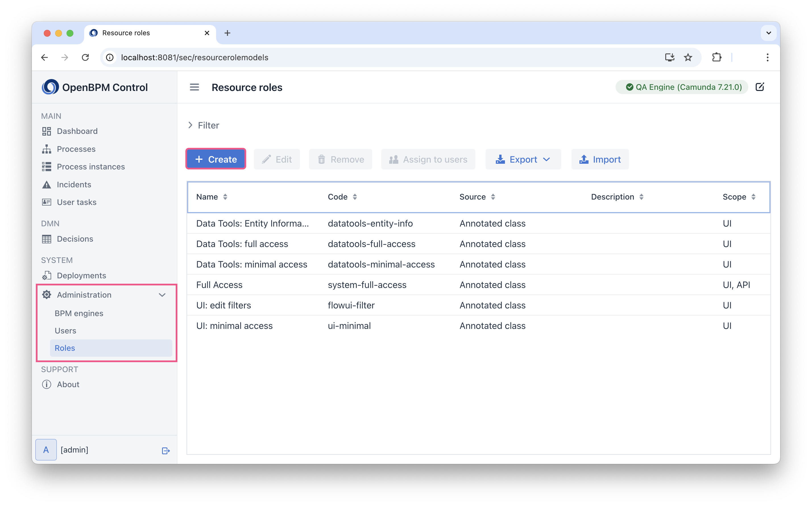Click the OpenBPM Control logo icon

coord(50,87)
